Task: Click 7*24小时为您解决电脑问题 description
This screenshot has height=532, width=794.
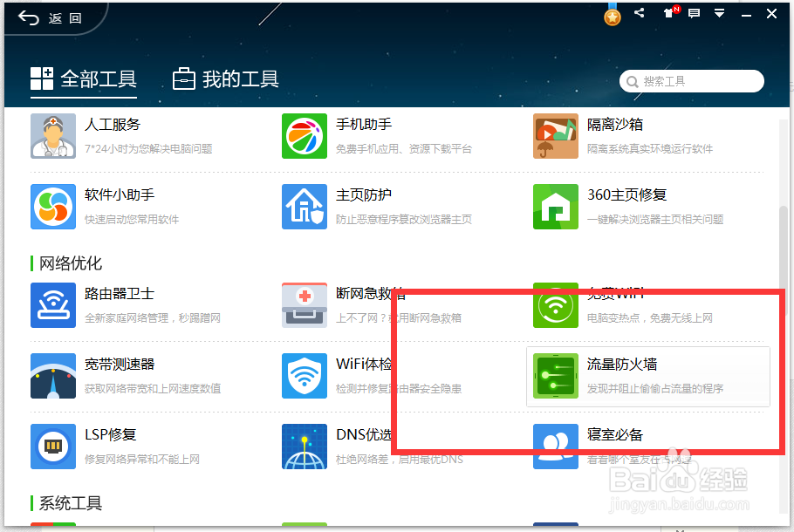Action: click(x=148, y=149)
